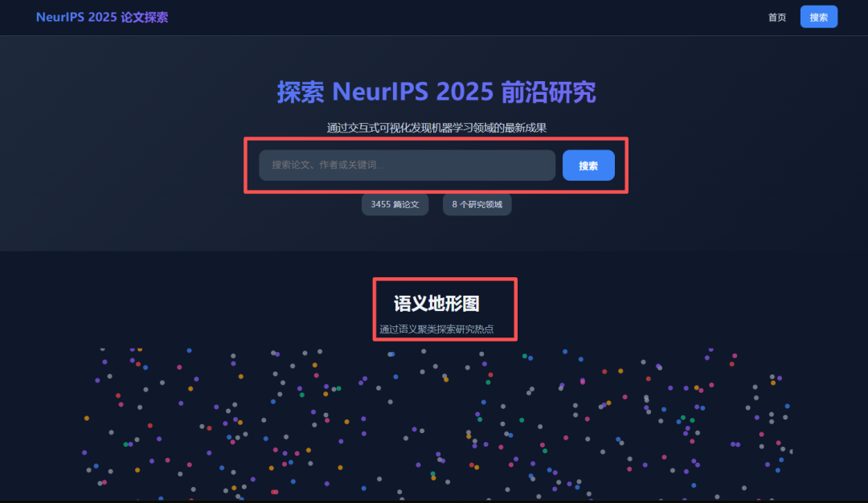Select the left dot of adjacent green pair
This screenshot has height=503, width=868.
point(683,417)
